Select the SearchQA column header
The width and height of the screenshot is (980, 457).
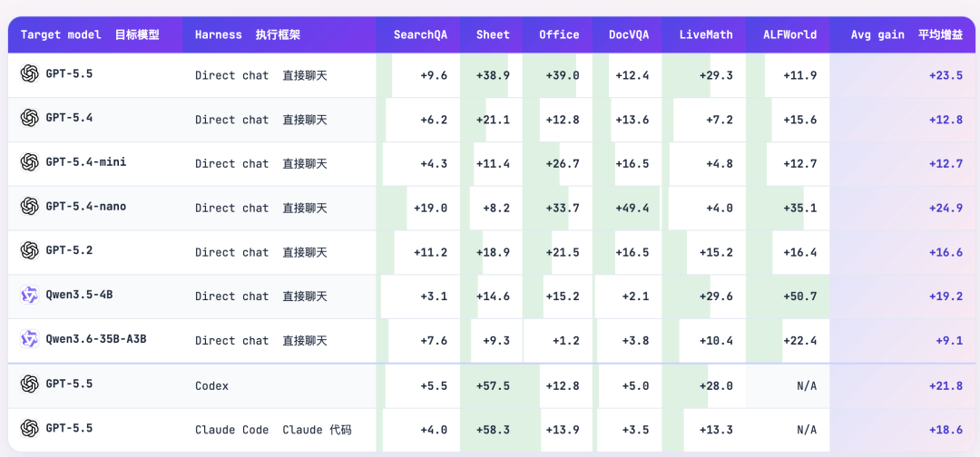point(420,35)
